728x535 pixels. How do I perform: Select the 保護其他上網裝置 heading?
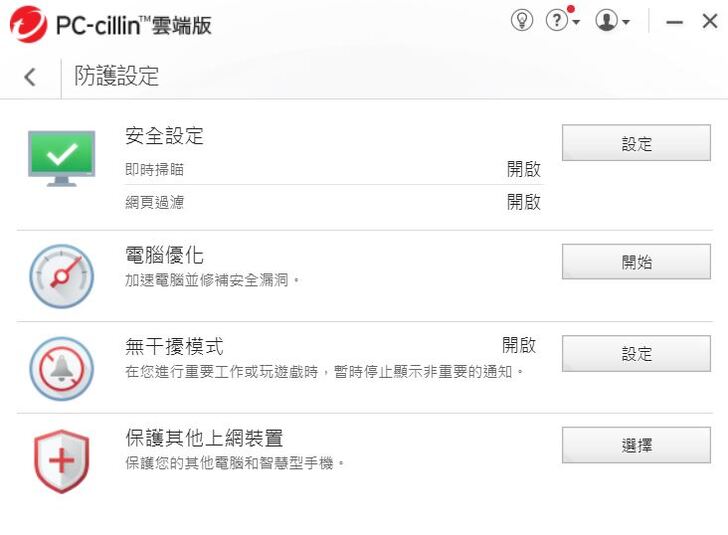[x=204, y=438]
